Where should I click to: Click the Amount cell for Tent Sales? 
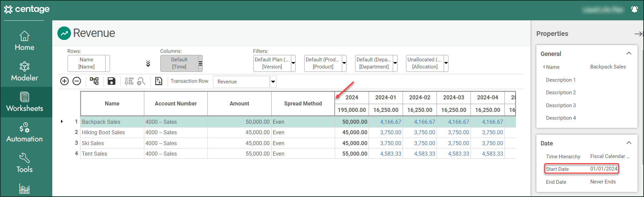coord(239,154)
